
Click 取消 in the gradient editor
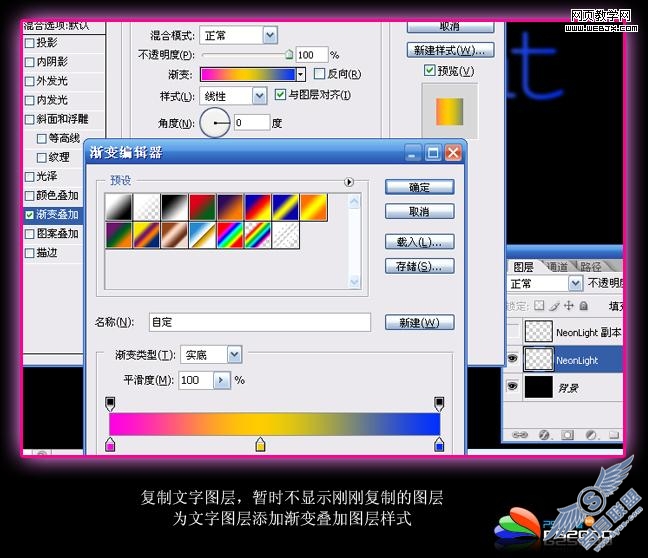click(x=420, y=212)
